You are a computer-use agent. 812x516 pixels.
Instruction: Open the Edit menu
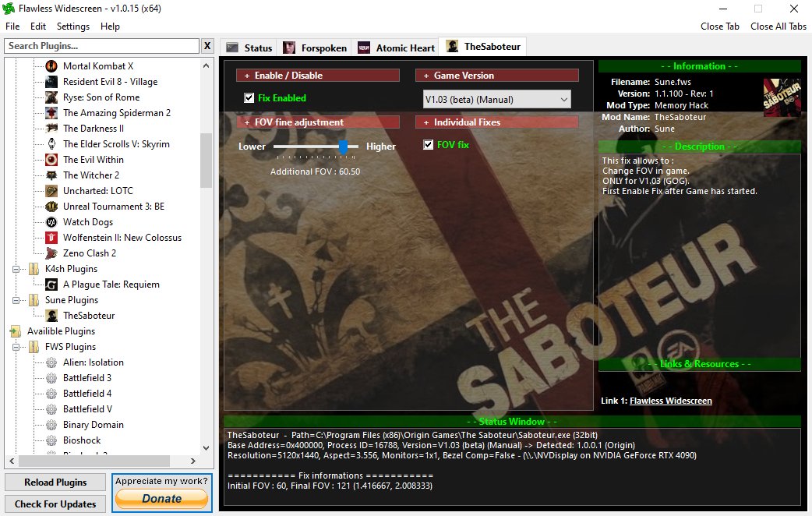38,27
